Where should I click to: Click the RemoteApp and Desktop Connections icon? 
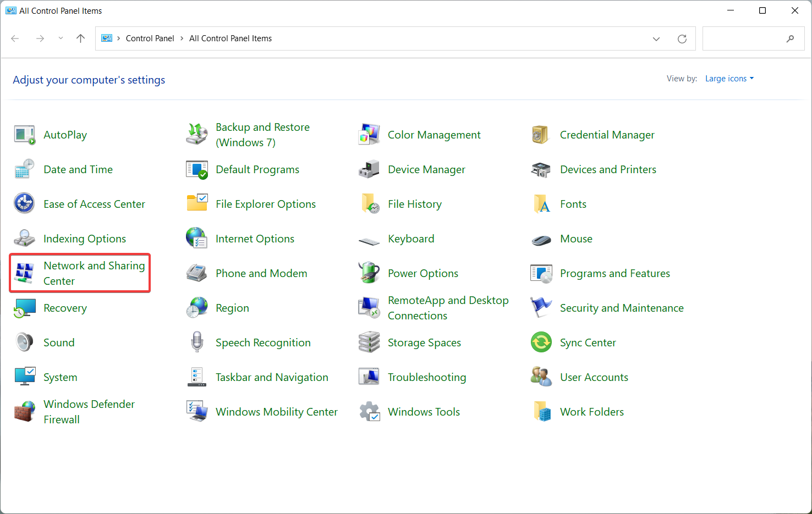369,308
